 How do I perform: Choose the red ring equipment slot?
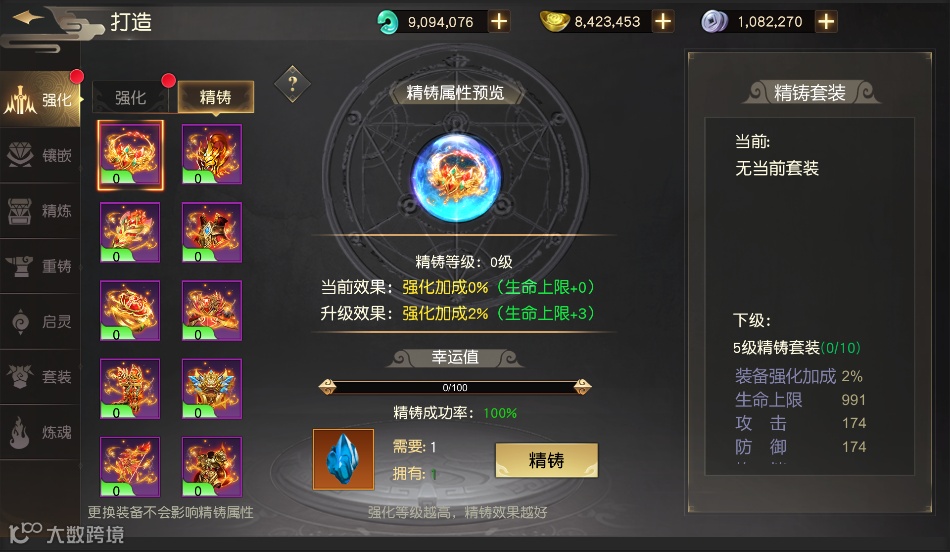click(130, 310)
